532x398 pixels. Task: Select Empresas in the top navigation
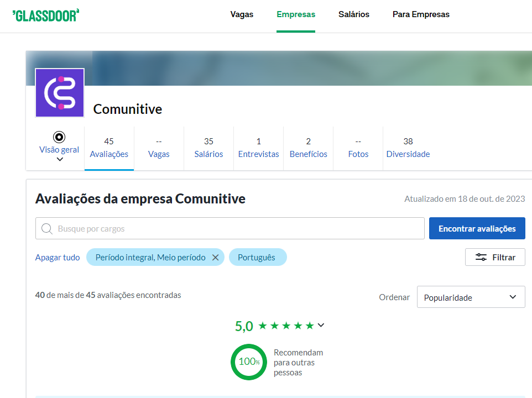[296, 14]
